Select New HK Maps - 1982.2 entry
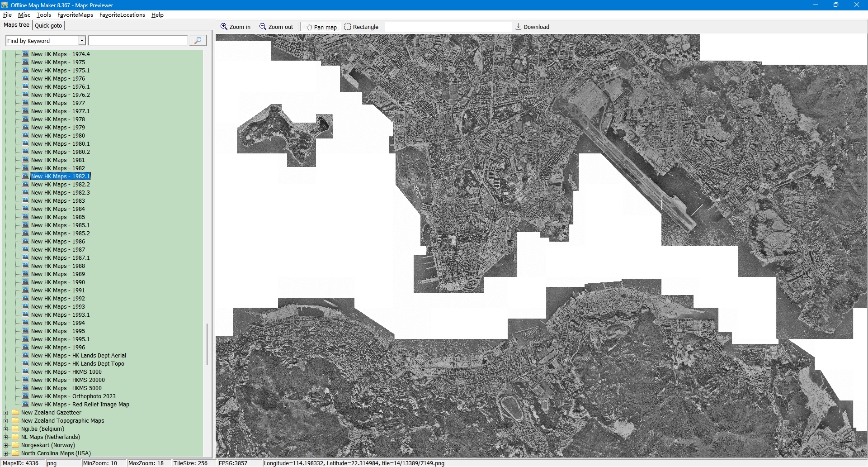 (x=60, y=184)
